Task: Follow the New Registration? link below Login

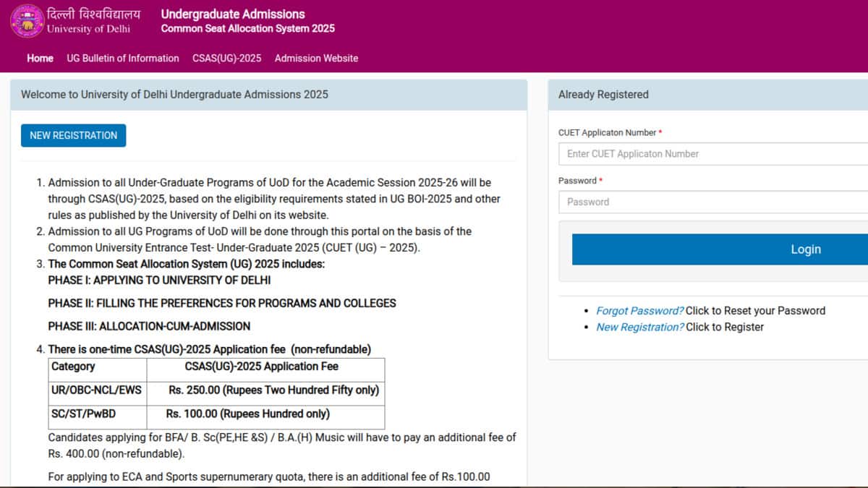Action: [639, 328]
